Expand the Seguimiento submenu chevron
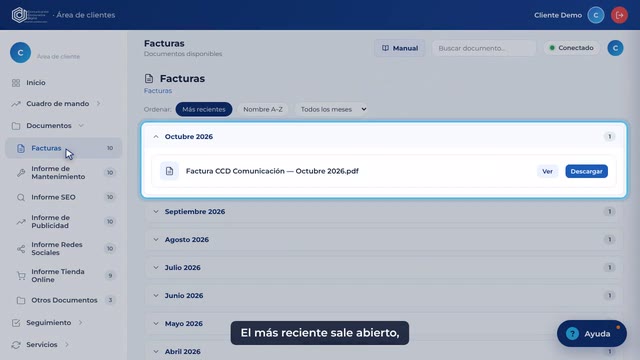This screenshot has width=640, height=360. pyautogui.click(x=80, y=323)
